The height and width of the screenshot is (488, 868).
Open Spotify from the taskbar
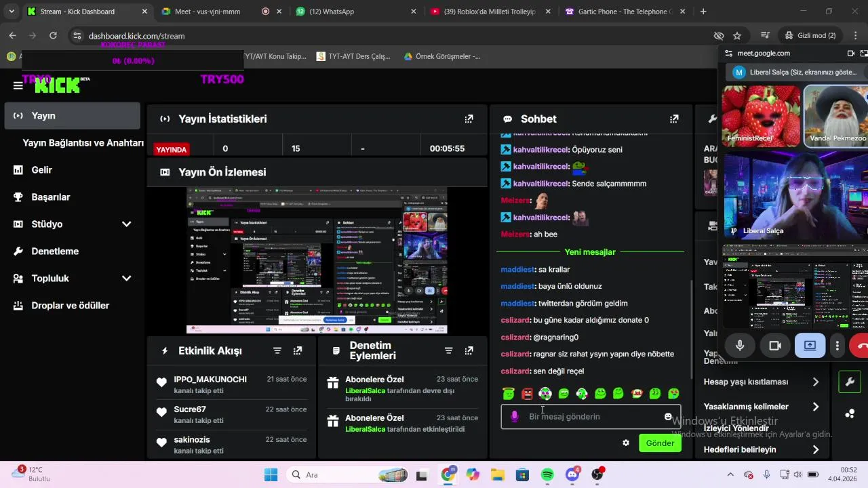tap(547, 474)
